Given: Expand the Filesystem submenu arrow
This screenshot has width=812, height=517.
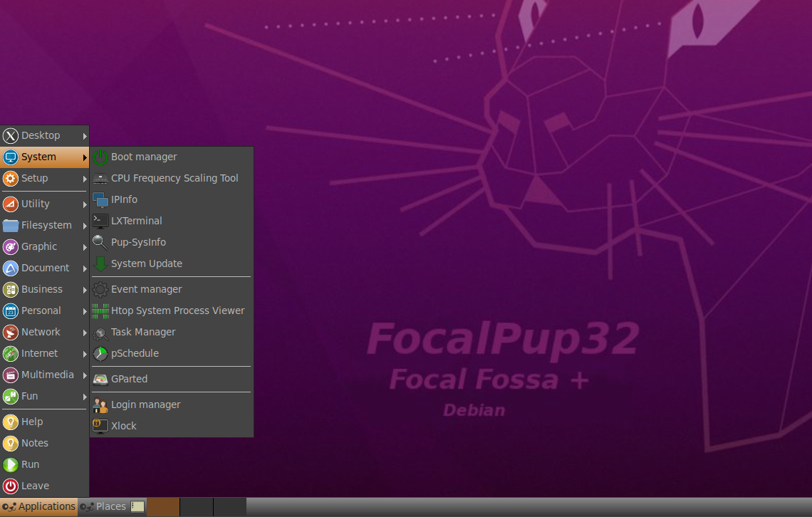Looking at the screenshot, I should coord(85,226).
